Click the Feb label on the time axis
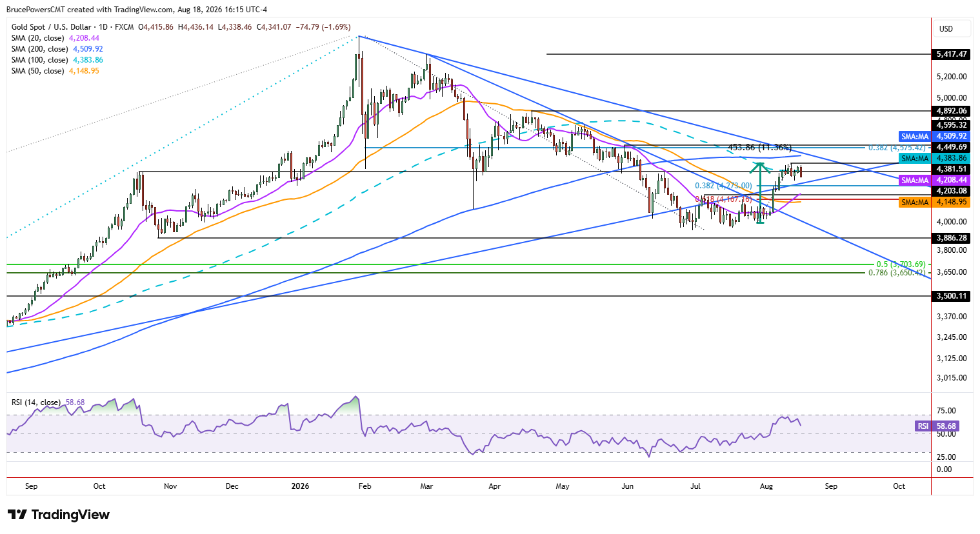Viewport: 980px width, 534px height. tap(365, 486)
